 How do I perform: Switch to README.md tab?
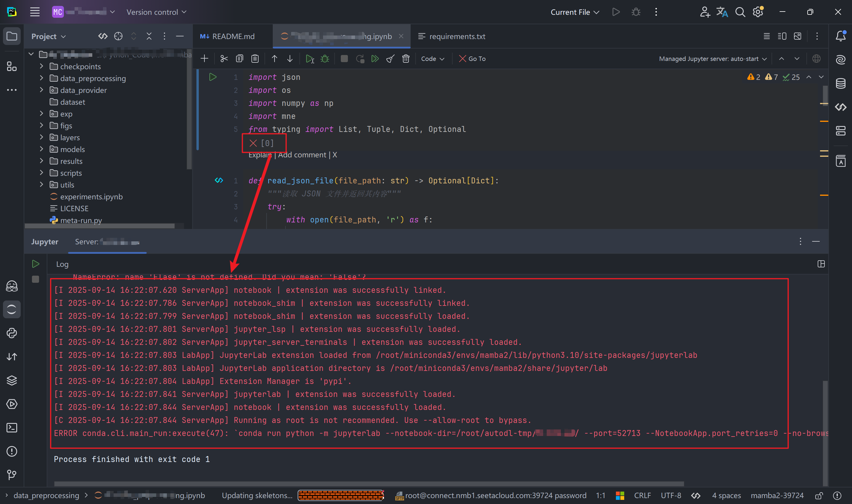click(x=227, y=36)
